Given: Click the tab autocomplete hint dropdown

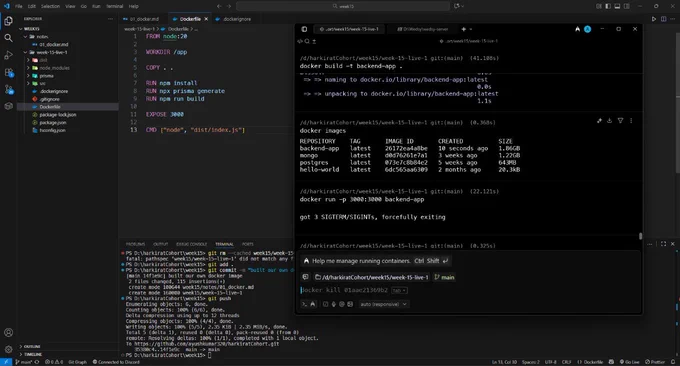Looking at the screenshot, I should tap(399, 291).
